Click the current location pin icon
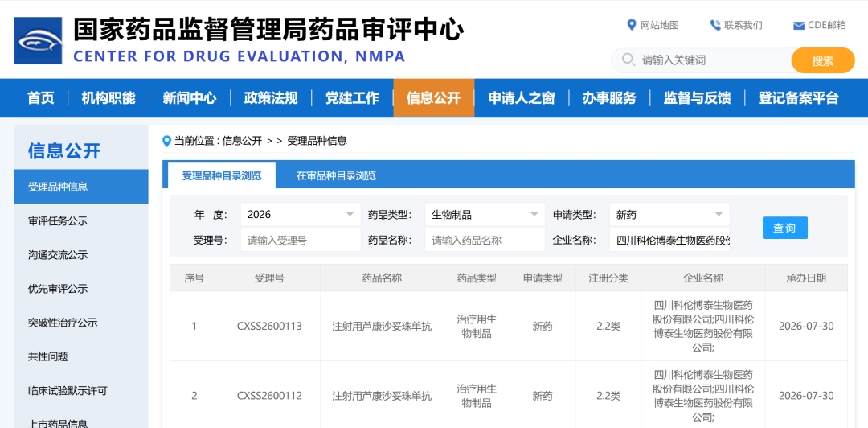Viewport: 868px width, 428px height. [166, 142]
